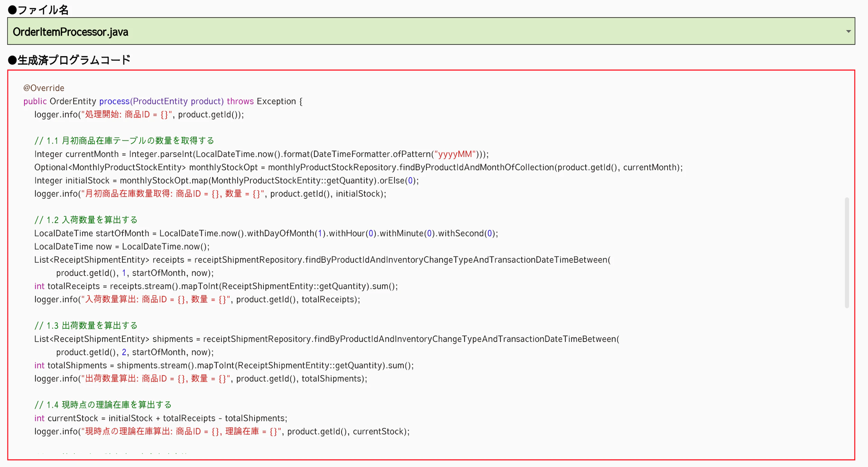Image resolution: width=868 pixels, height=467 pixels.
Task: Click the 'Integer initialStock' assignment line
Action: click(x=226, y=180)
